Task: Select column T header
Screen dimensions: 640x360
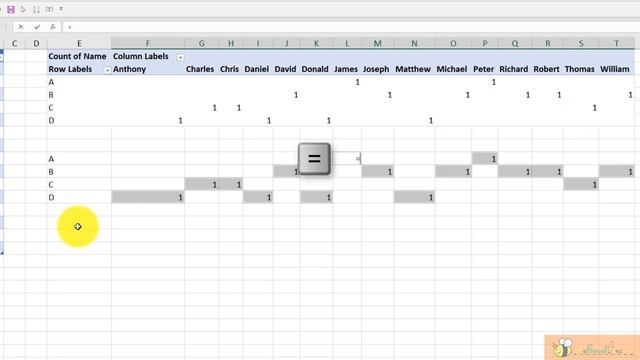Action: pyautogui.click(x=617, y=43)
